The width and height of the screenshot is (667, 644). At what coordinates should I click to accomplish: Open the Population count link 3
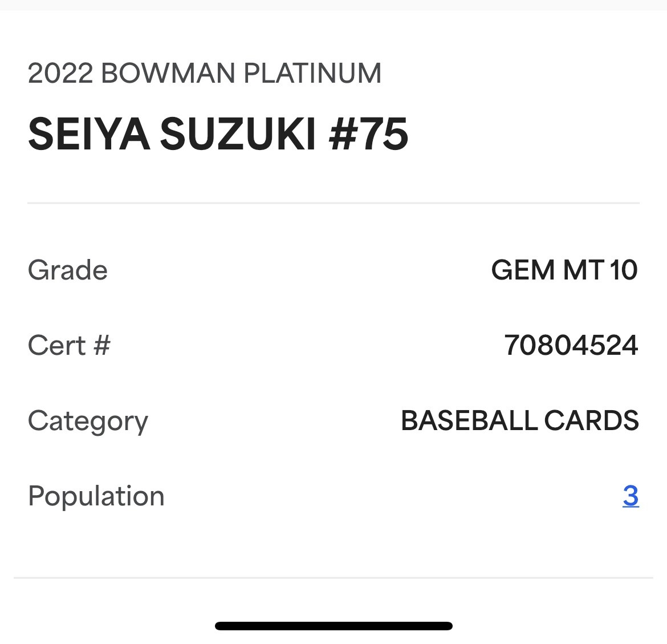tap(630, 496)
